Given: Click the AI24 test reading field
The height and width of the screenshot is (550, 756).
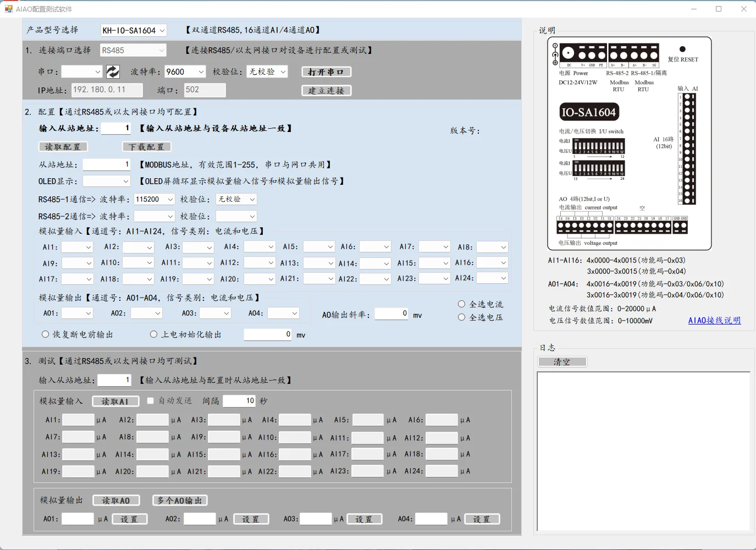Looking at the screenshot, I should [x=442, y=471].
